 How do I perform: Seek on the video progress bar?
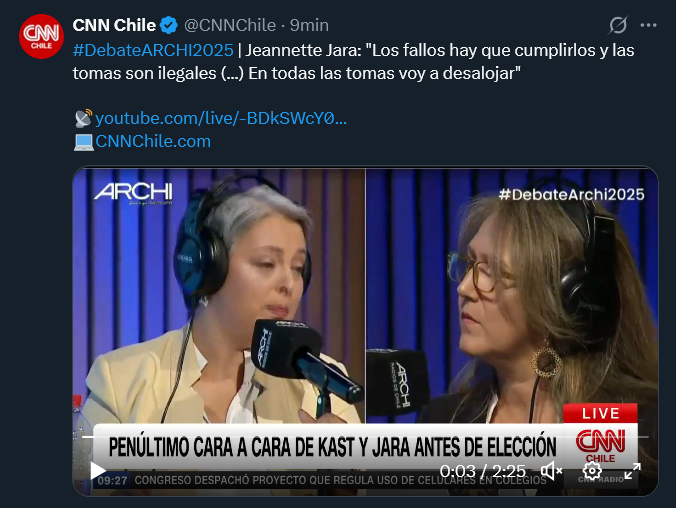[x=365, y=437]
